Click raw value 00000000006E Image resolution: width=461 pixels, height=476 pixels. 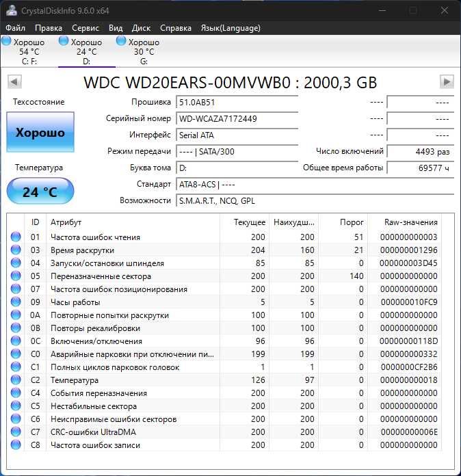(x=409, y=432)
